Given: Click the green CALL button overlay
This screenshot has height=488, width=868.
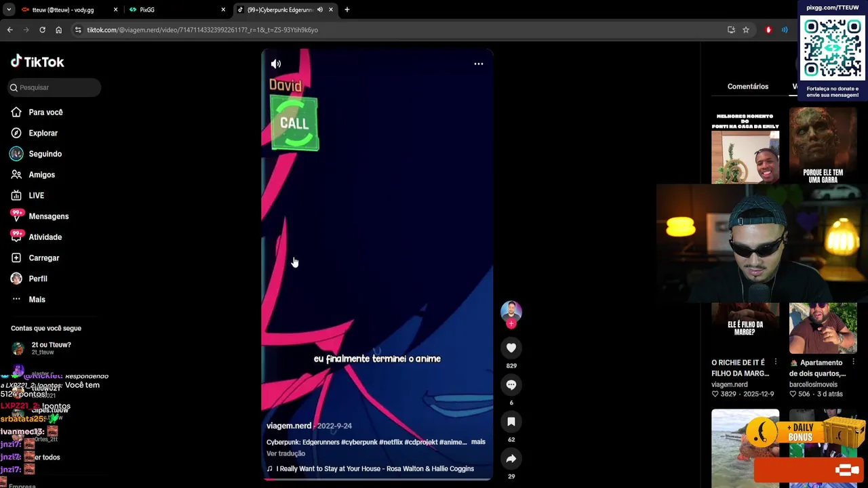Looking at the screenshot, I should pyautogui.click(x=294, y=123).
